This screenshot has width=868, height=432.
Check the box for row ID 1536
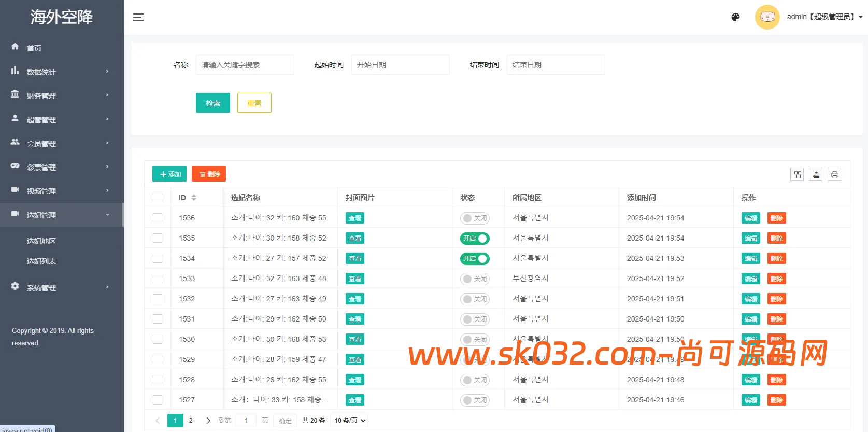pyautogui.click(x=158, y=218)
